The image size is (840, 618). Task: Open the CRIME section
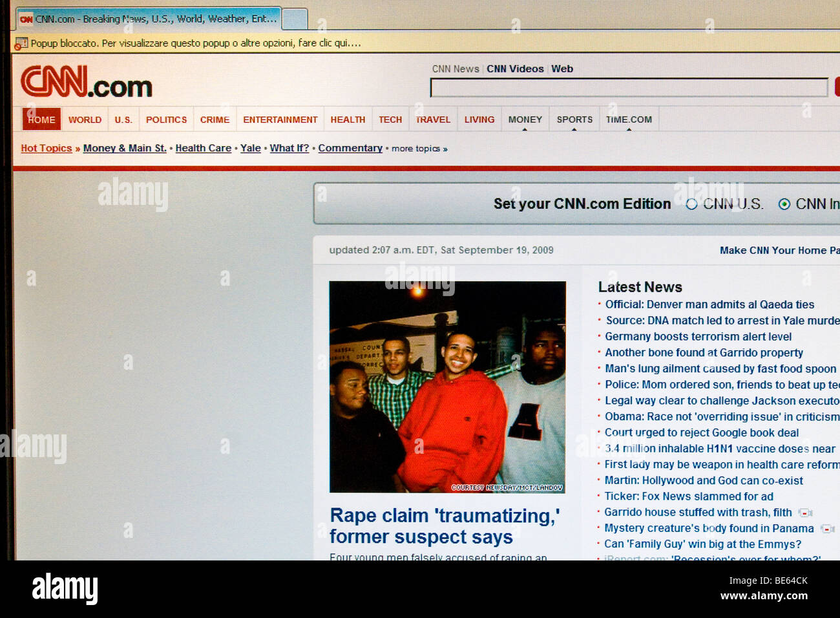coord(215,120)
